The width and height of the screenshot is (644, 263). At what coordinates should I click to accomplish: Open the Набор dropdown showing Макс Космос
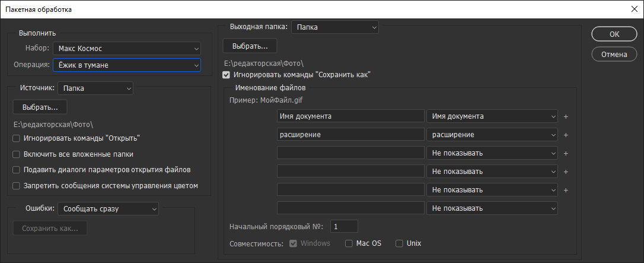[127, 49]
